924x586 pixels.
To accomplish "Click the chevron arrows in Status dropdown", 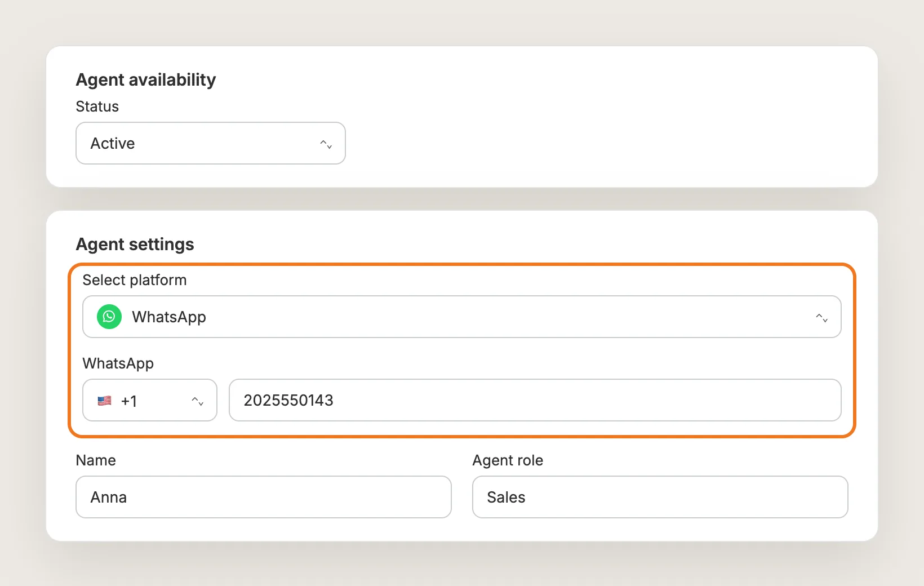I will click(x=326, y=144).
